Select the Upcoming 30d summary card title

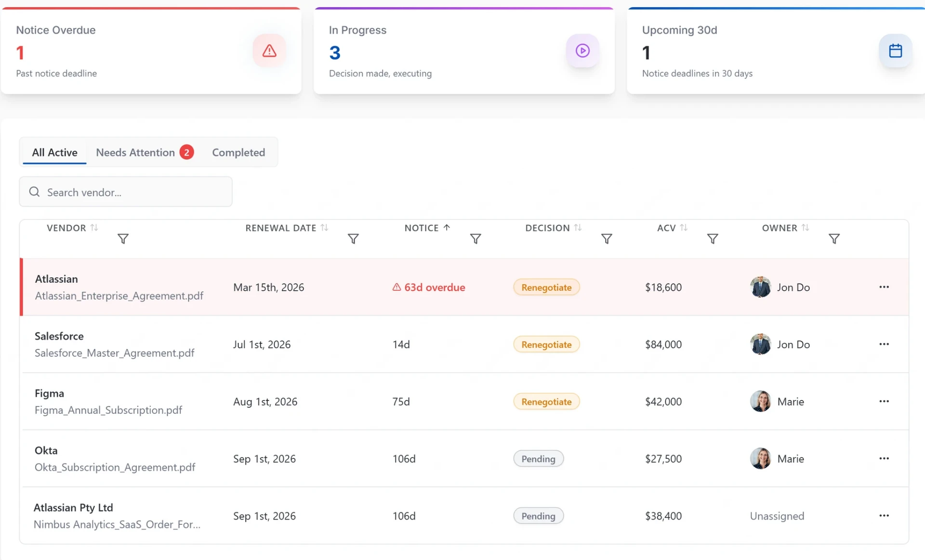tap(679, 30)
